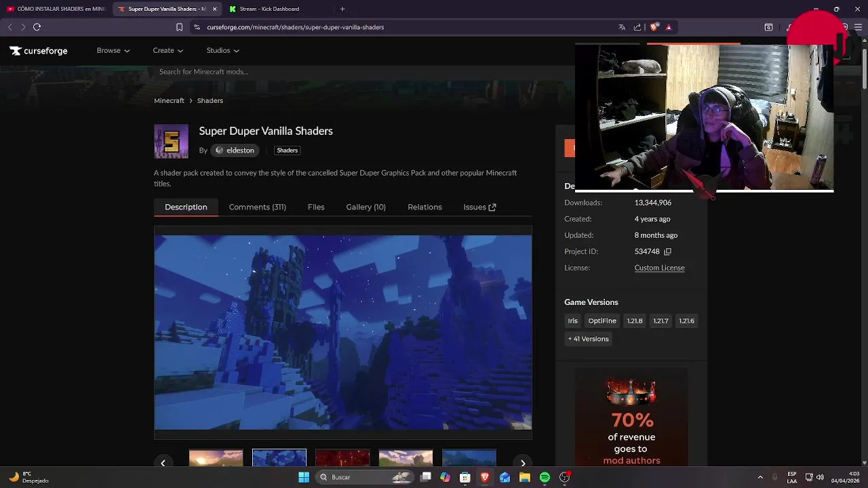Select the red nether gallery thumbnail

342,458
